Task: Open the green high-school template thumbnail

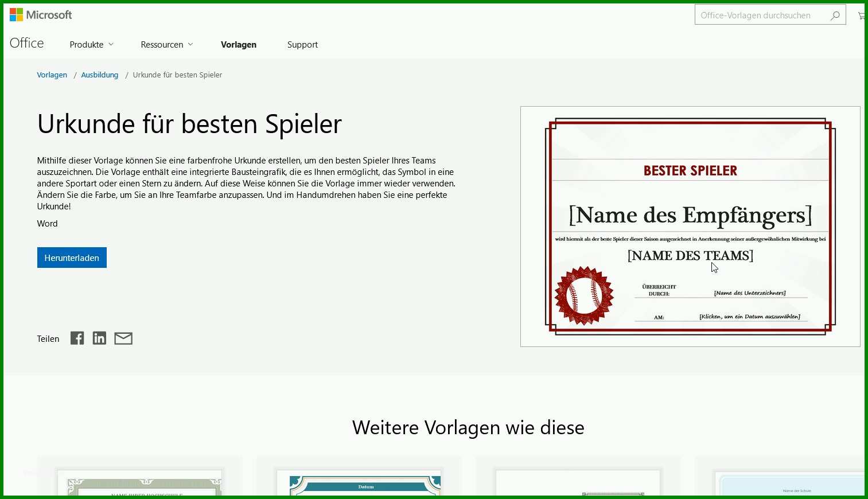Action: click(x=139, y=482)
